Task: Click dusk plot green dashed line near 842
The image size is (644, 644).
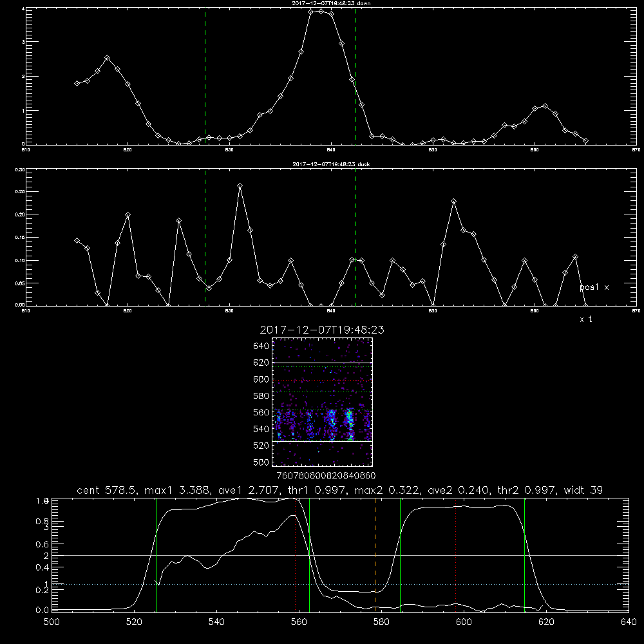Action: click(x=355, y=237)
